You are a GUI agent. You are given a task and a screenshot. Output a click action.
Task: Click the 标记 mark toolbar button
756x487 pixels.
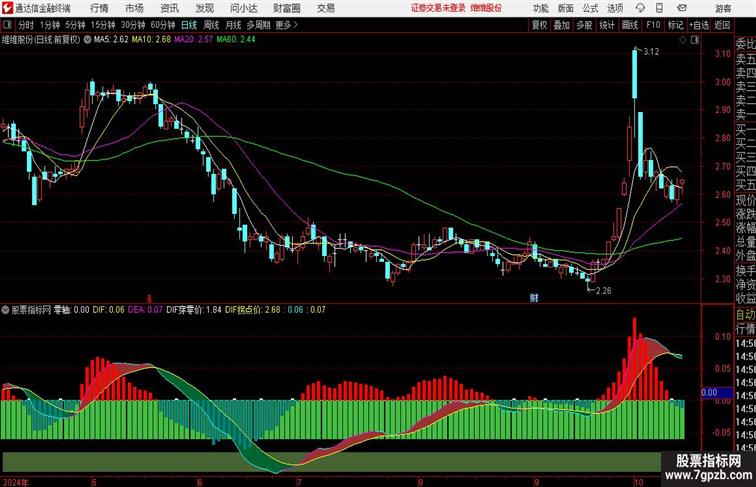[x=675, y=25]
